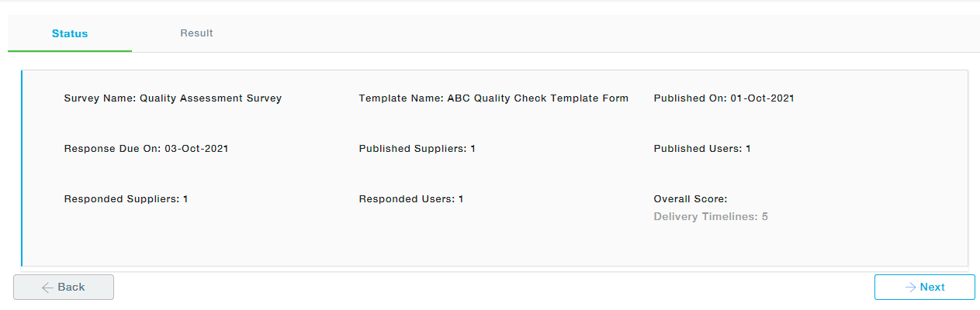Open the Result tab
The height and width of the screenshot is (310, 980).
196,33
